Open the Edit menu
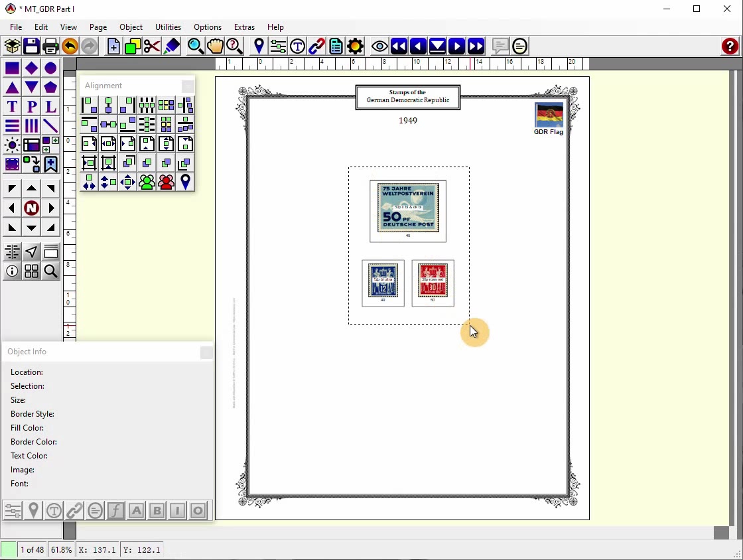 (41, 27)
